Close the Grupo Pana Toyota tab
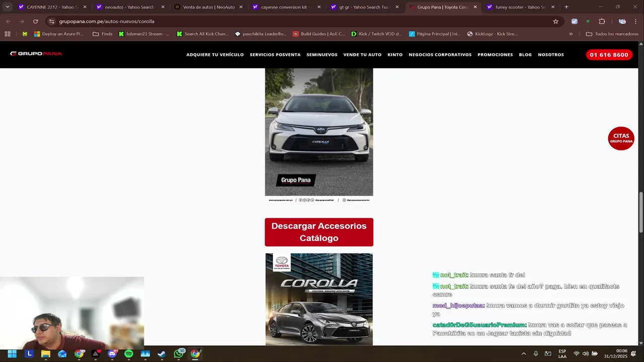This screenshot has height=362, width=644. pyautogui.click(x=475, y=7)
